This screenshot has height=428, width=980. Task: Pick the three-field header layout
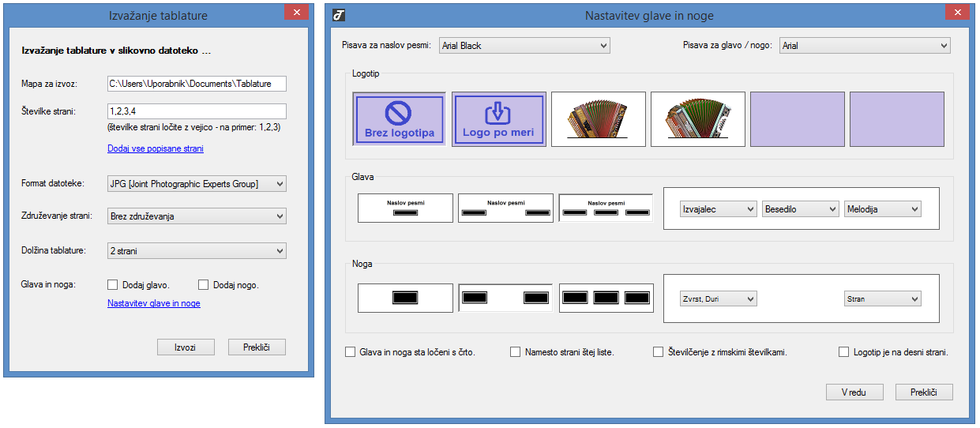coord(606,208)
